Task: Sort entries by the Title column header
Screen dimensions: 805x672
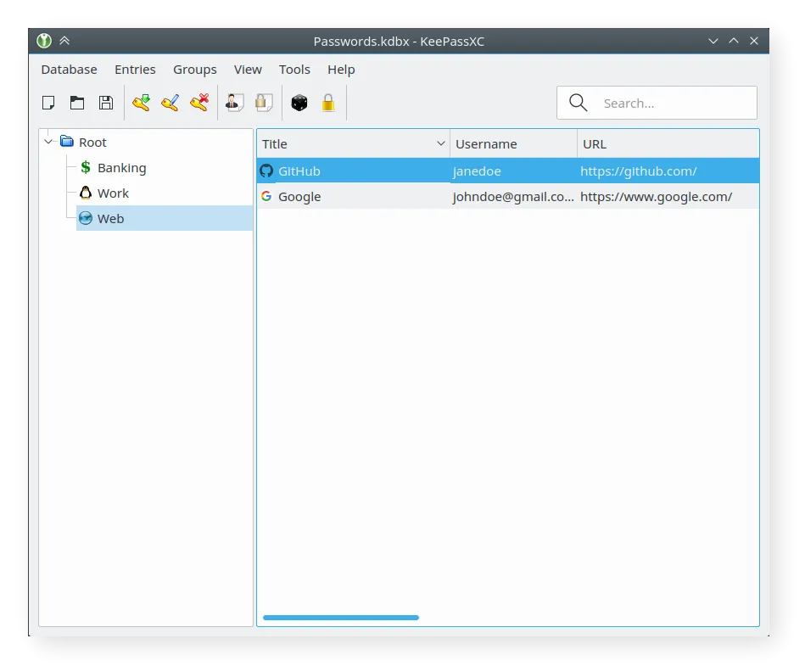Action: (x=353, y=143)
